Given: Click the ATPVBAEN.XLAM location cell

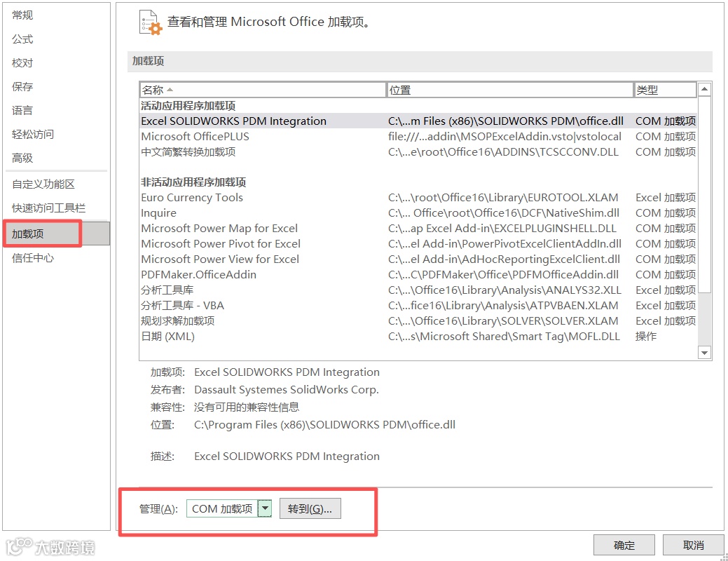Looking at the screenshot, I should tap(503, 305).
